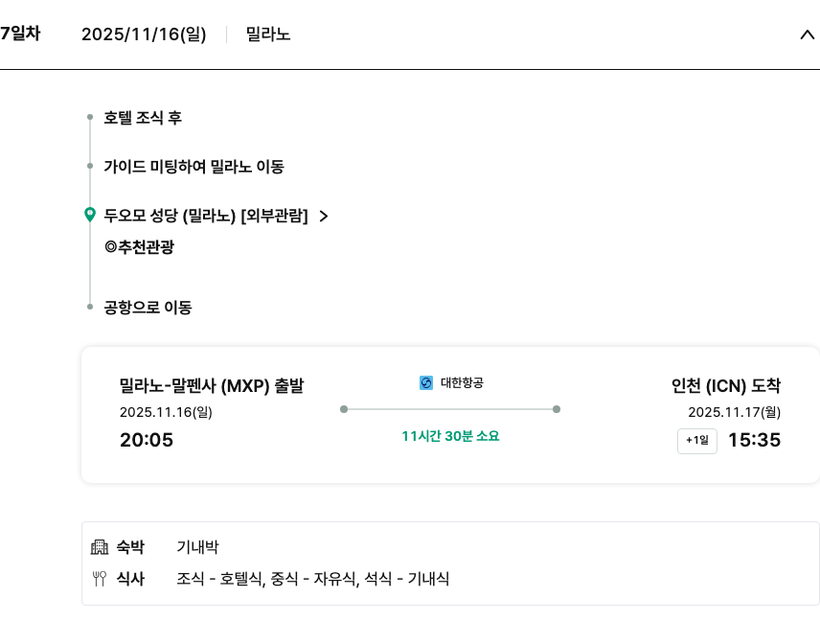Click the arrival endpoint dot on flight line

click(x=557, y=409)
